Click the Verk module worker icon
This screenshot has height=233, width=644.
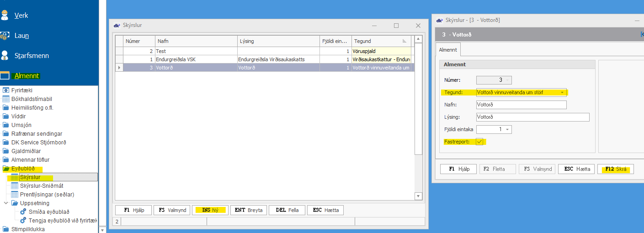click(x=5, y=15)
